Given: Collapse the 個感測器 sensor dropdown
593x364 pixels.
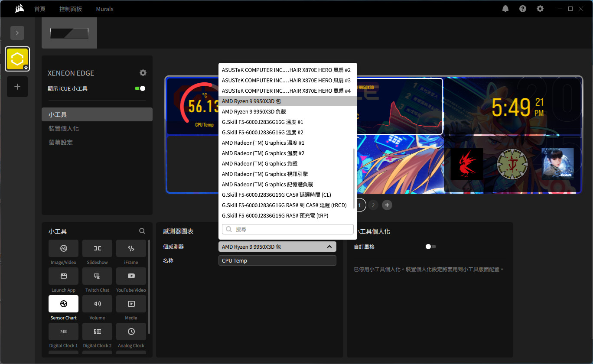Looking at the screenshot, I should tap(277, 247).
